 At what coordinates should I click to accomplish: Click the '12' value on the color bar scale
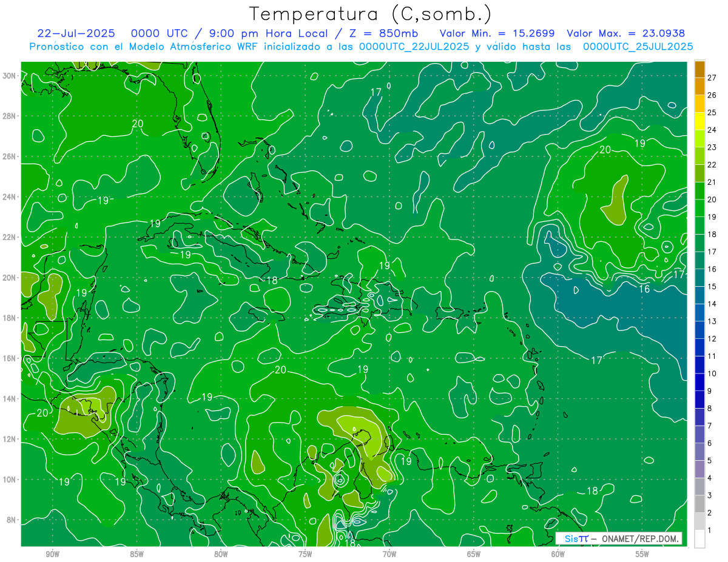coord(712,338)
